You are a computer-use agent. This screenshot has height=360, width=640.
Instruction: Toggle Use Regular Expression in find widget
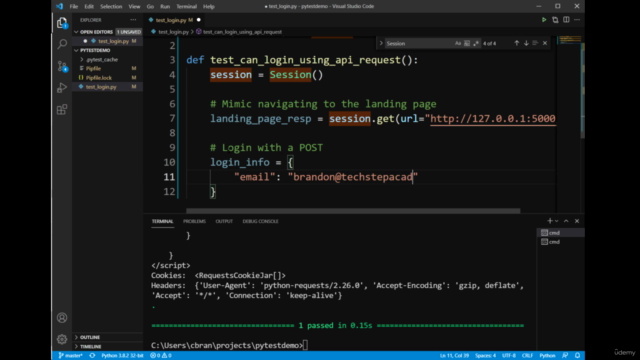click(476, 43)
